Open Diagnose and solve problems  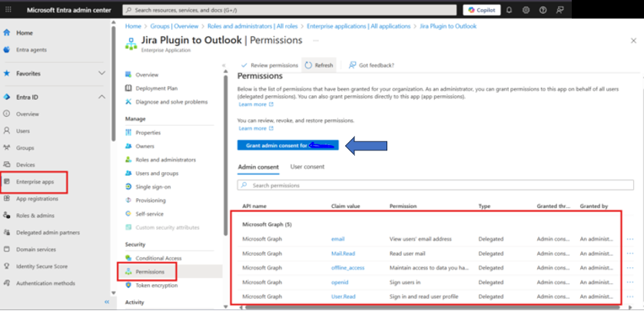(x=171, y=101)
